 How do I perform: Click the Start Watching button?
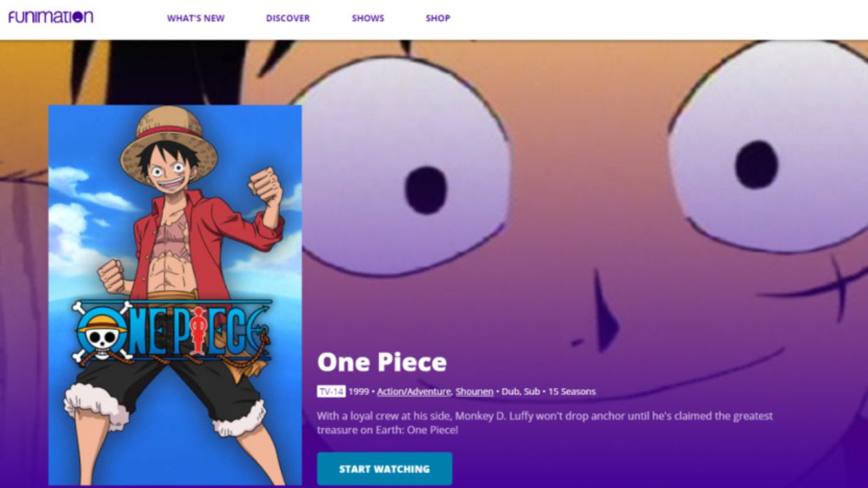pyautogui.click(x=384, y=469)
